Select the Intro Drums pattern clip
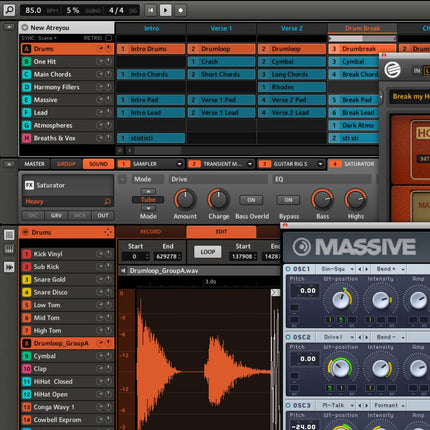 (151, 49)
